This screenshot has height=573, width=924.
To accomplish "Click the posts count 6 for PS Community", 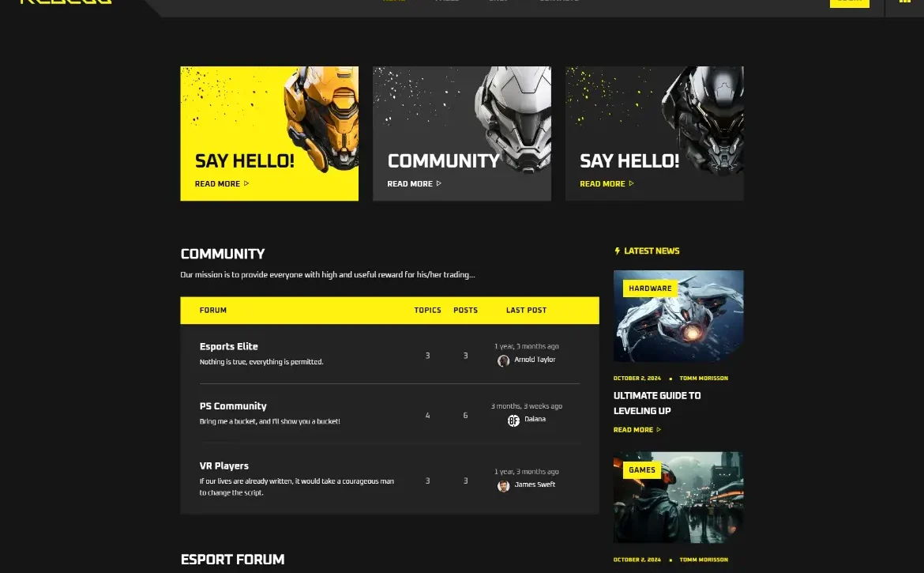I will tap(465, 416).
